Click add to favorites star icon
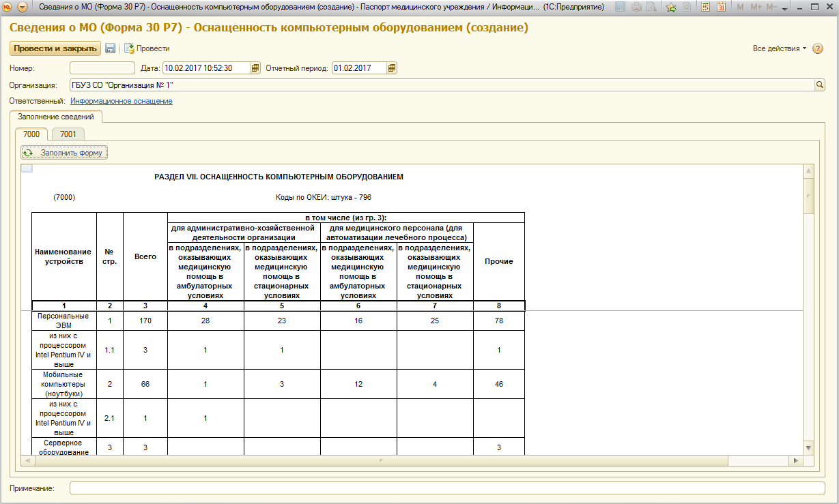This screenshot has width=839, height=504. 671,7
